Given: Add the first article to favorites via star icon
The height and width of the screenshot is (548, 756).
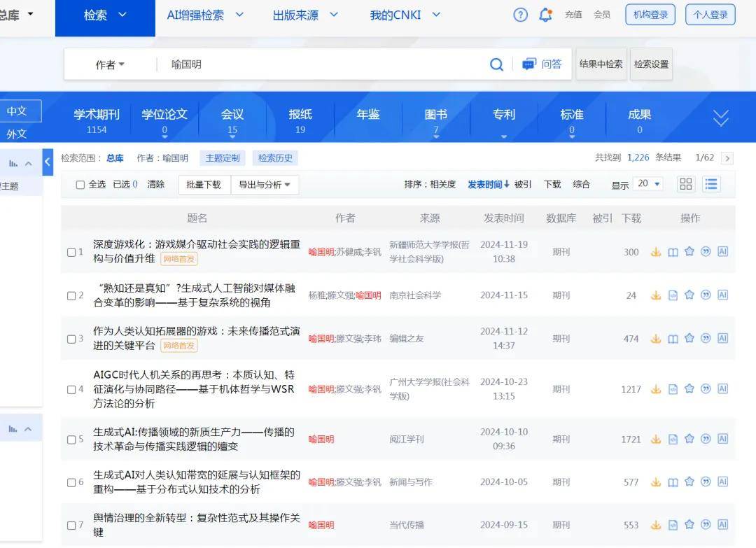Looking at the screenshot, I should coord(689,252).
